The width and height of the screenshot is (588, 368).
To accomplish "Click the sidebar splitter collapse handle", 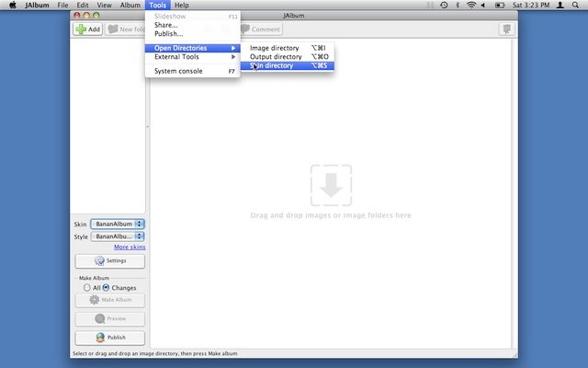I will coord(147,127).
